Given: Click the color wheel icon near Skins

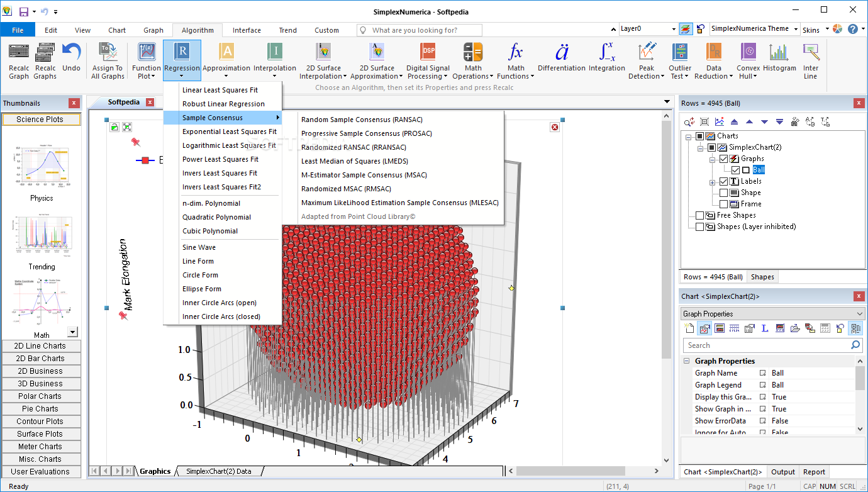Looking at the screenshot, I should 838,29.
